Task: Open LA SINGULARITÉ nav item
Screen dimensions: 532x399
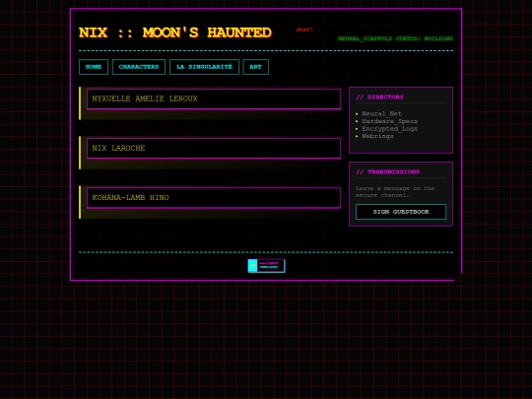Action: point(204,67)
